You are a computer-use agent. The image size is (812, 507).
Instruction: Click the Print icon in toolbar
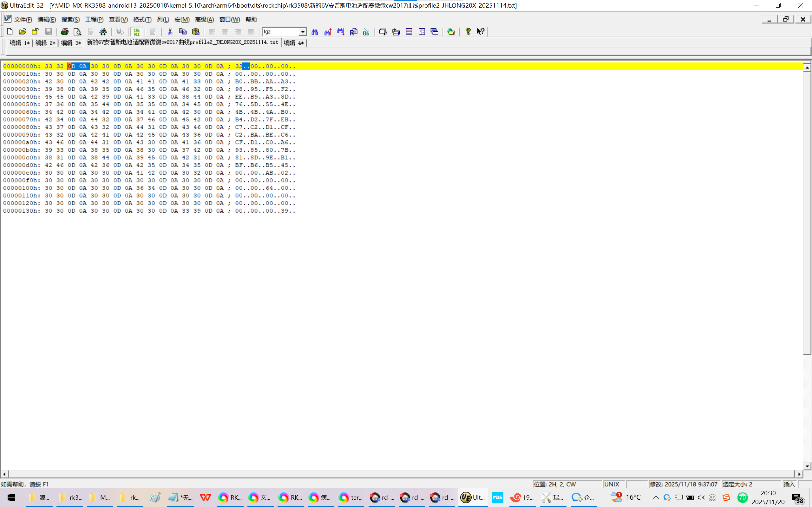tap(64, 31)
